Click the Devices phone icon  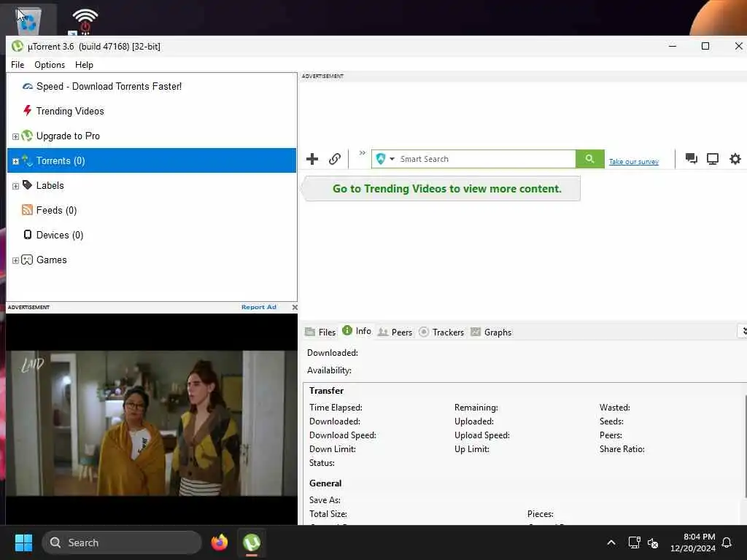(28, 235)
